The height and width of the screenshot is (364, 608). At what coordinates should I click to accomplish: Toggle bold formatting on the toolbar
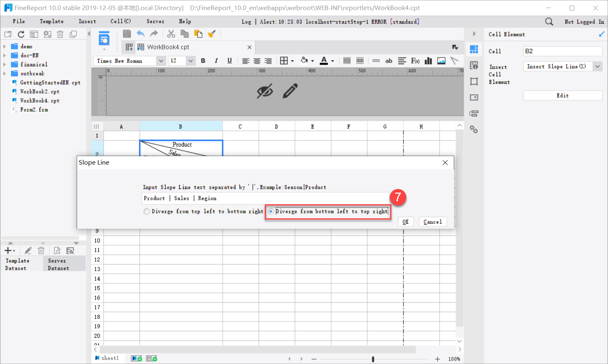(203, 61)
